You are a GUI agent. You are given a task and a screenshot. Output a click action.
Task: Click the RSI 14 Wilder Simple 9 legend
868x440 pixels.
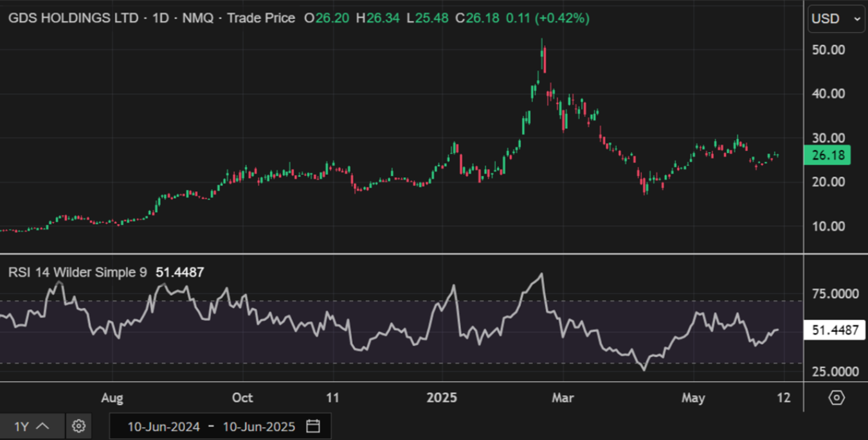pos(77,273)
